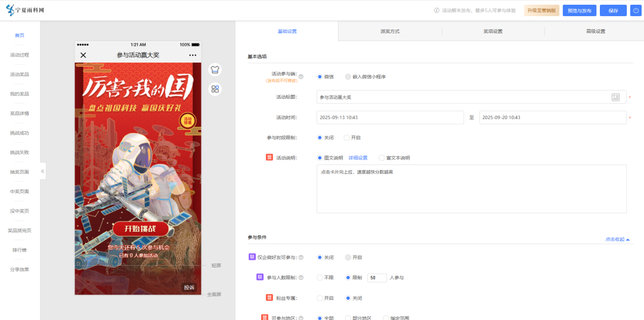Open 我的奖品 in the left sidebar
This screenshot has width=644, height=320.
(x=20, y=94)
